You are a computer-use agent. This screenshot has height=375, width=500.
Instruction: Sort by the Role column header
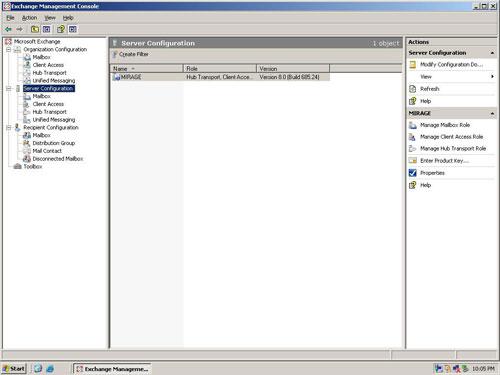coord(220,69)
